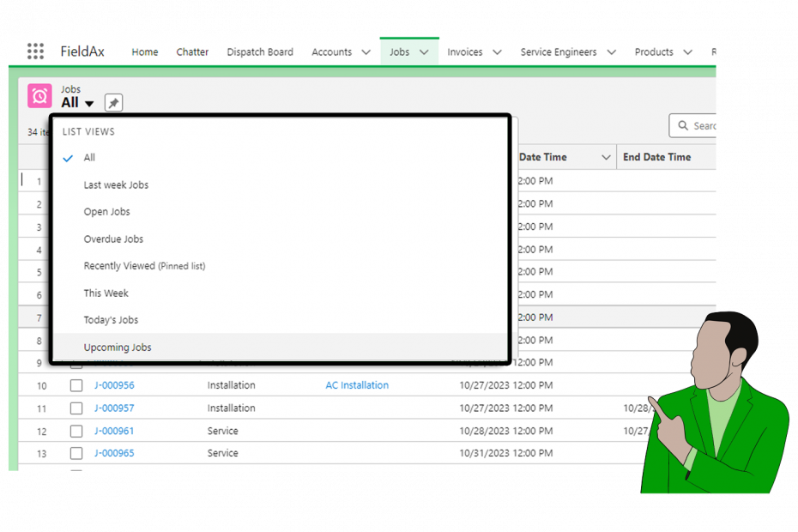Open the Products dropdown arrow
This screenshot has width=798, height=532.
[x=689, y=51]
